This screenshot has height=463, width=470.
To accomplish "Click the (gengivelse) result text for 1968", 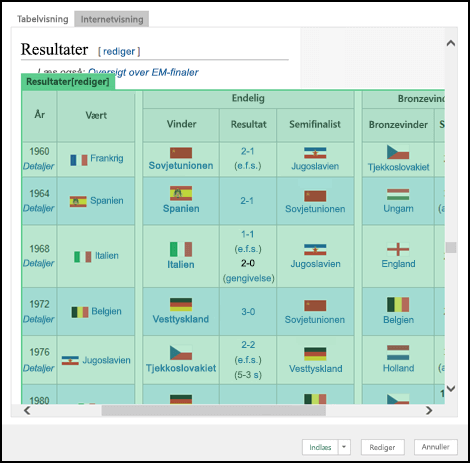I will (248, 278).
